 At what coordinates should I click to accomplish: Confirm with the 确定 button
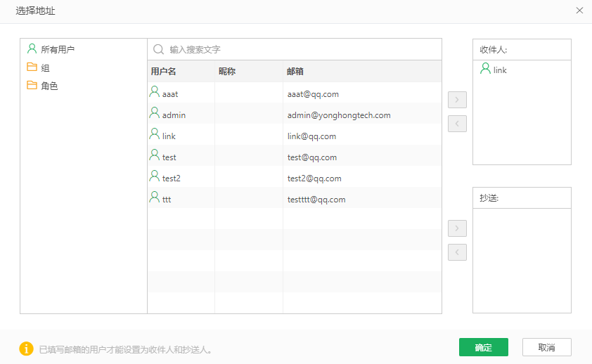coord(484,347)
